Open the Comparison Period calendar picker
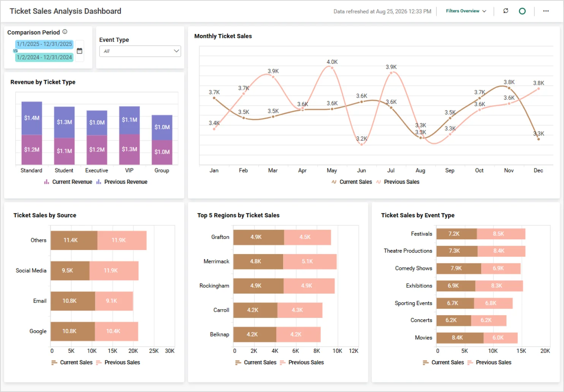This screenshot has height=392, width=564. point(79,51)
